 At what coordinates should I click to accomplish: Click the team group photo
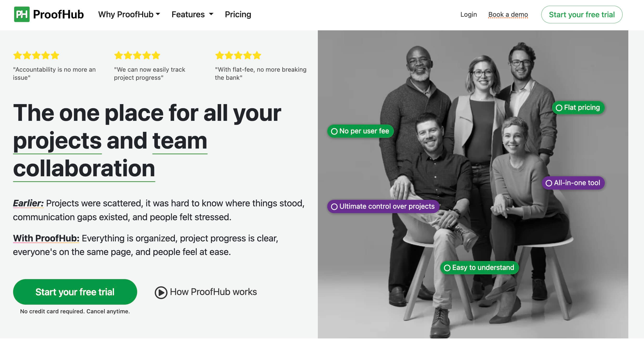tap(473, 184)
